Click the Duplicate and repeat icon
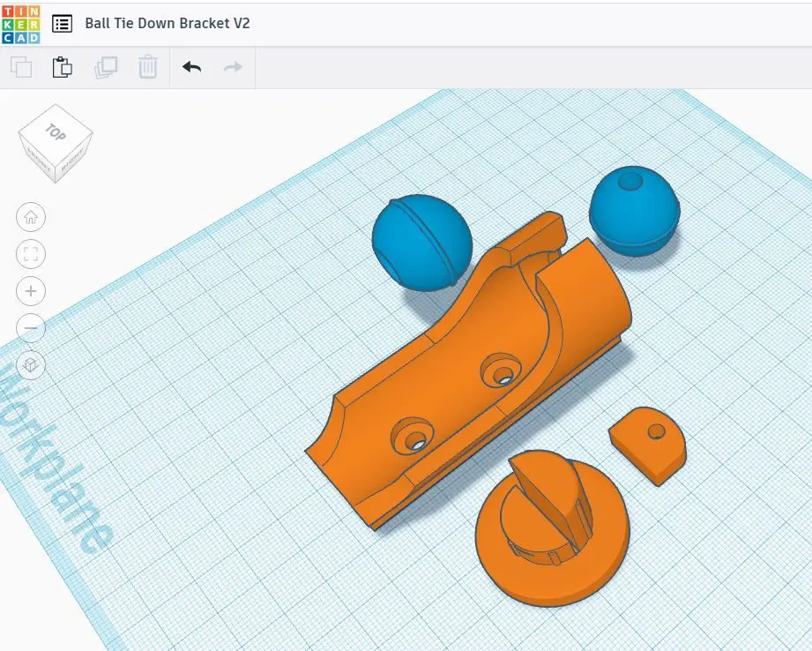Image resolution: width=812 pixels, height=651 pixels. pyautogui.click(x=105, y=67)
